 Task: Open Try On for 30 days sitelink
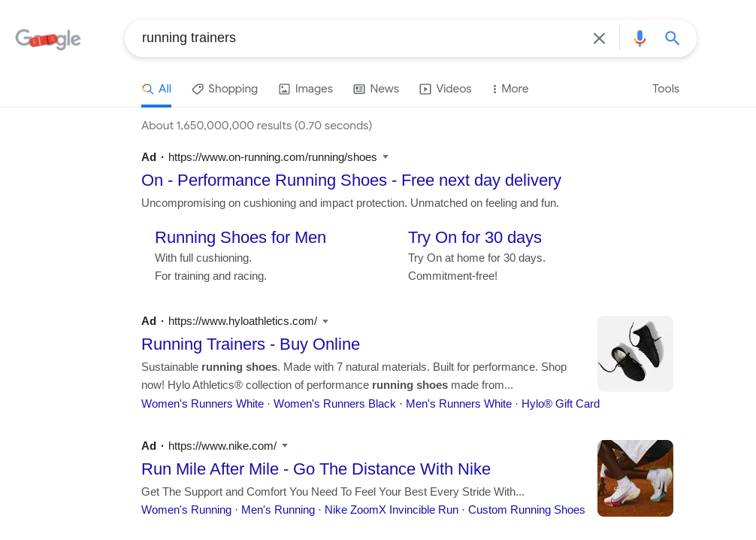point(475,238)
